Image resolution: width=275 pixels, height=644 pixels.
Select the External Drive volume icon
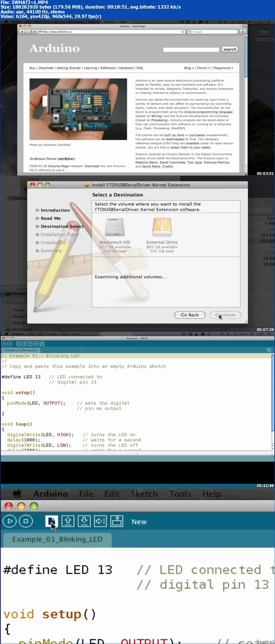coord(162,227)
